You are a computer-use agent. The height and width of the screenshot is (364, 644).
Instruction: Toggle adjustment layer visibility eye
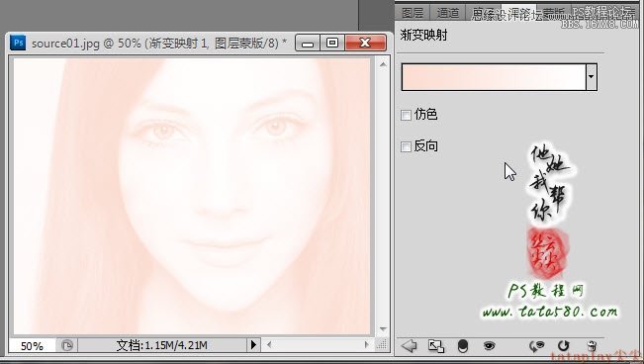tap(489, 346)
